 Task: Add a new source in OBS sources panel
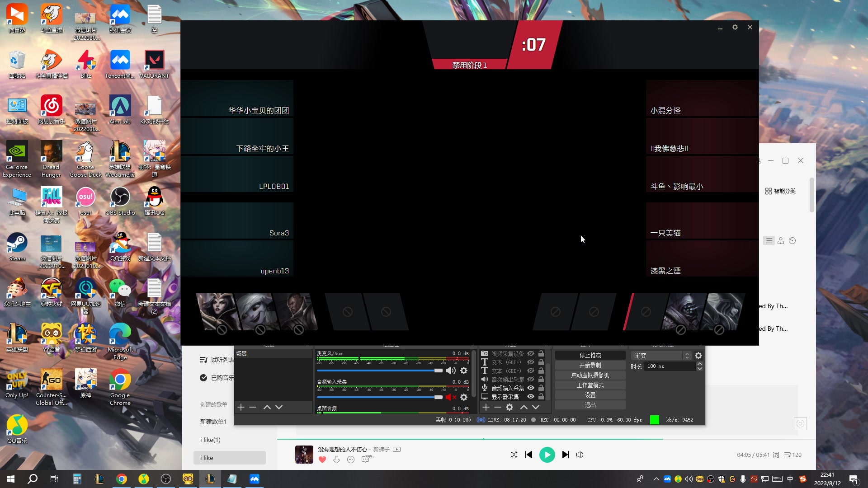click(486, 407)
